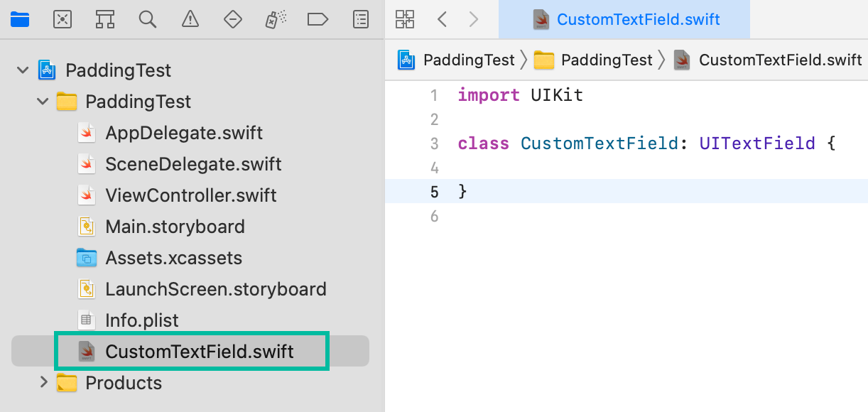
Task: Open AppDelegate.swift in the navigator
Action: [x=184, y=133]
